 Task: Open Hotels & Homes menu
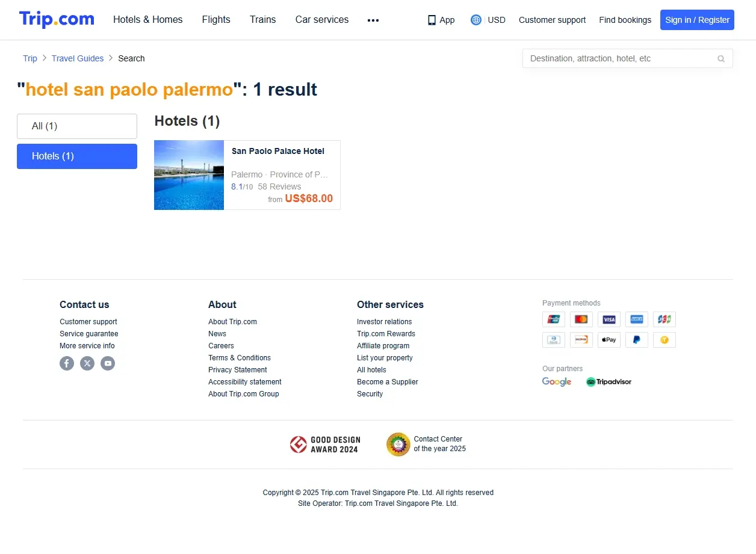click(x=148, y=20)
